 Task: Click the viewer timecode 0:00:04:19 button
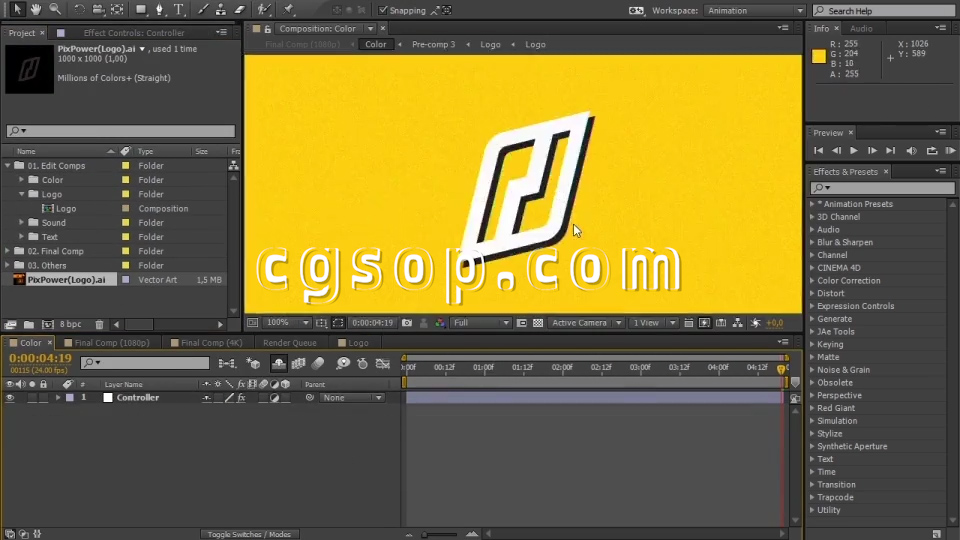coord(372,323)
